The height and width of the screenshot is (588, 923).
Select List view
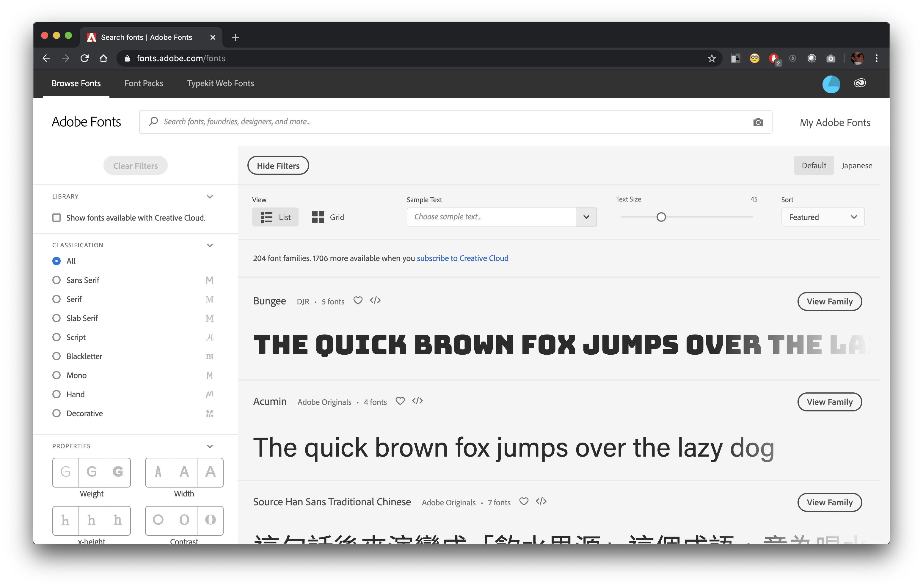tap(275, 217)
